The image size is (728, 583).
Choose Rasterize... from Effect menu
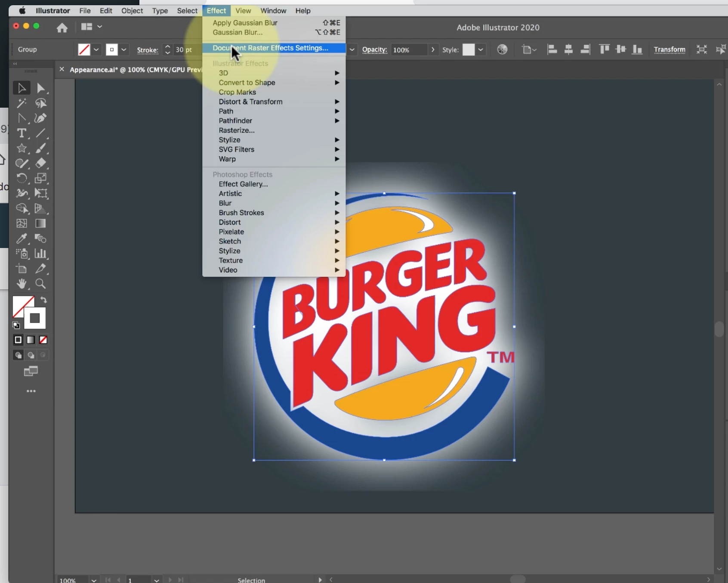pyautogui.click(x=274, y=130)
